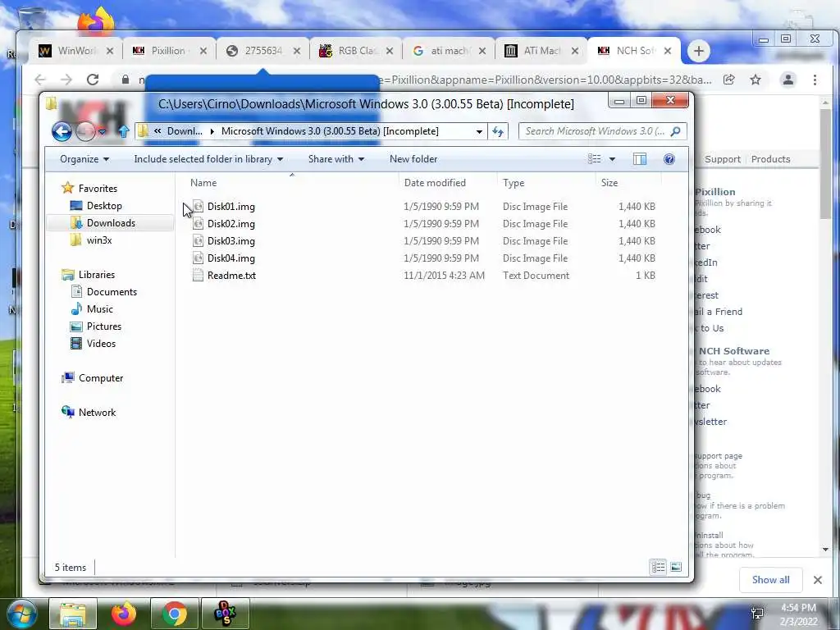Switch to the WinWorld Chrome tab
840x630 pixels.
(x=75, y=51)
